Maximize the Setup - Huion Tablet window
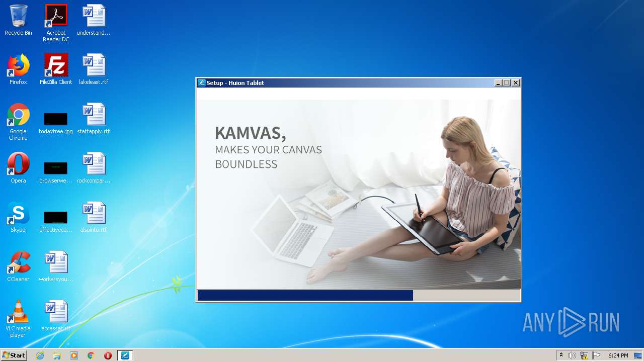The height and width of the screenshot is (362, 644). (x=507, y=83)
